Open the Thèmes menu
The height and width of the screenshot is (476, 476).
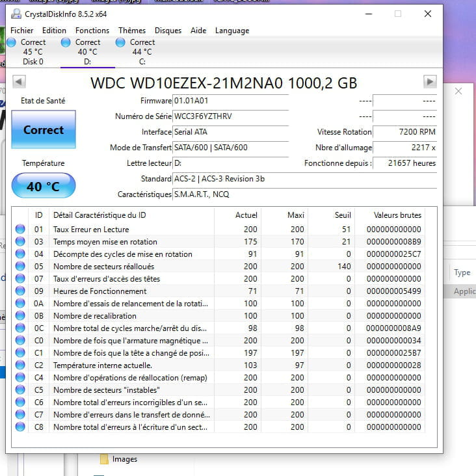132,31
